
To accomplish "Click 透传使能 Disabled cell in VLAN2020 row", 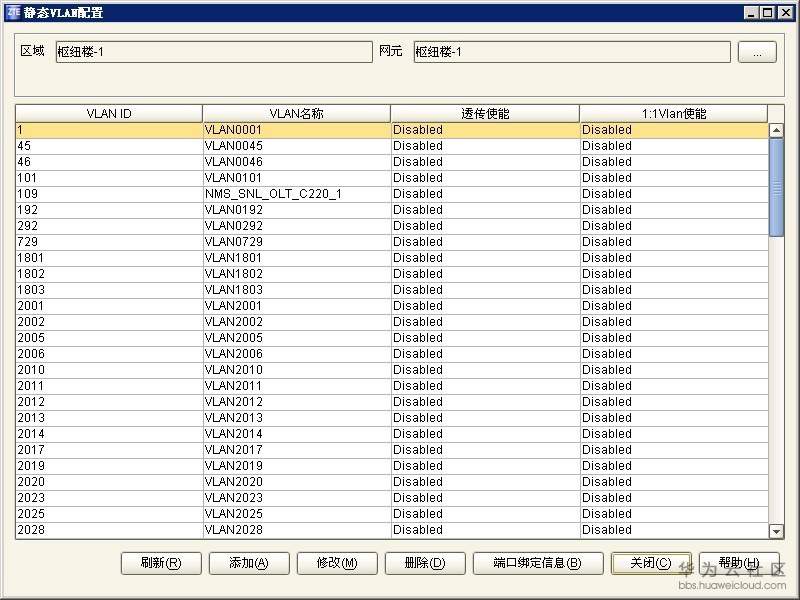I will coord(485,482).
